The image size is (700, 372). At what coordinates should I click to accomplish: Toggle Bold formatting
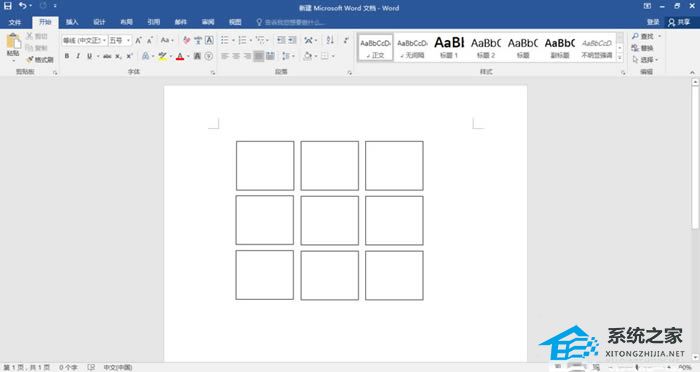[x=67, y=56]
